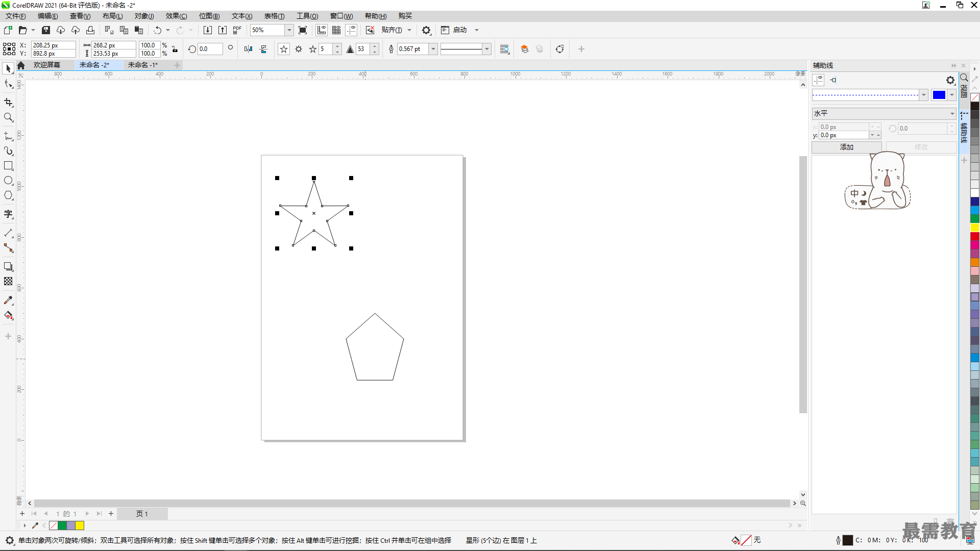This screenshot has width=980, height=551.
Task: Click the rotation angle input field
Action: (210, 49)
